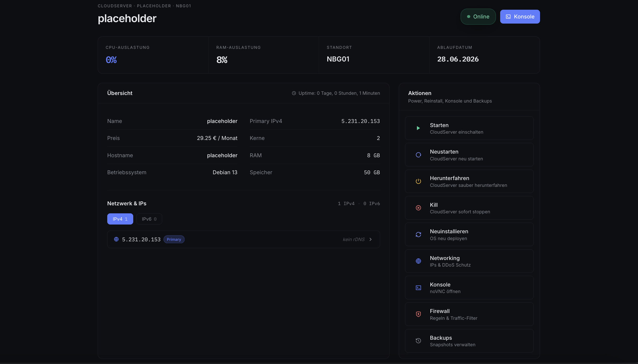Click the Speicher value 50 GB

click(x=372, y=173)
